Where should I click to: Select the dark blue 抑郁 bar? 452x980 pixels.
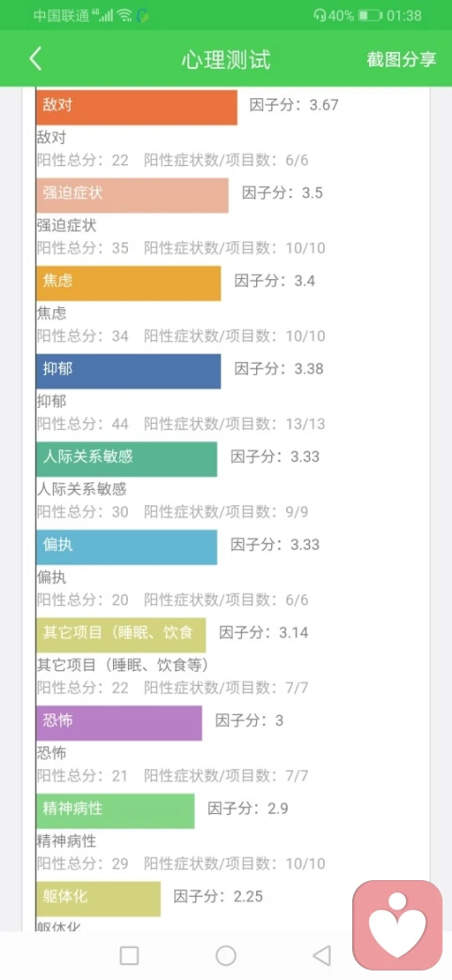[129, 371]
